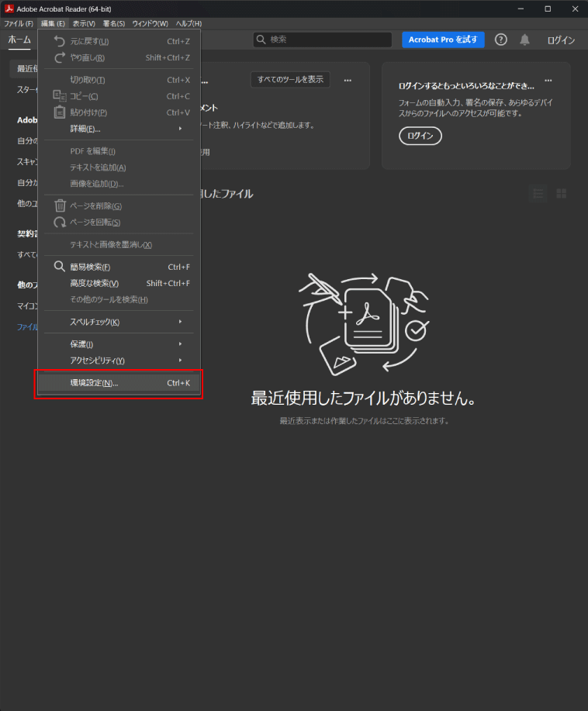Choose 高度な検索(V) menu entry
The height and width of the screenshot is (711, 588).
pyautogui.click(x=95, y=283)
